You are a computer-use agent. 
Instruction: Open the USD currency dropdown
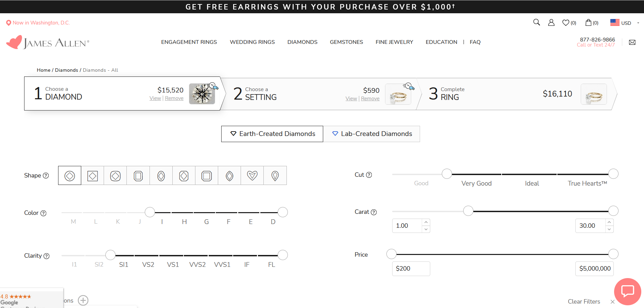[x=625, y=23]
